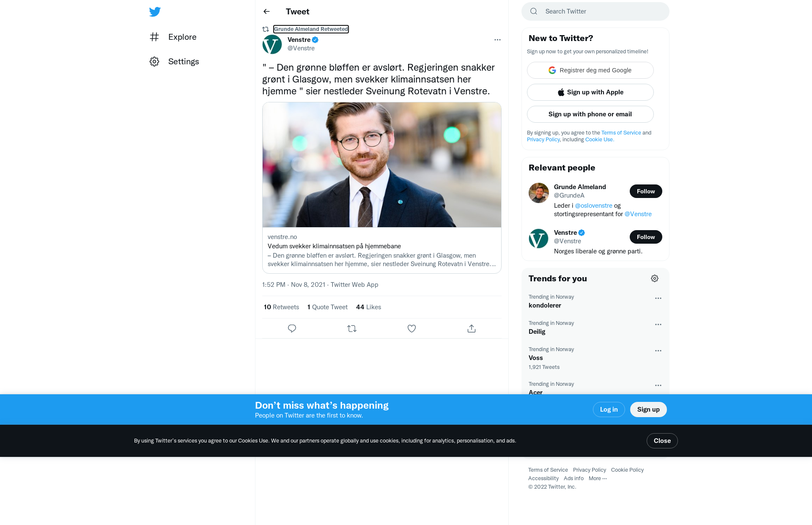812x525 pixels.
Task: Click the @Venstre handle under tweet author
Action: coord(301,48)
